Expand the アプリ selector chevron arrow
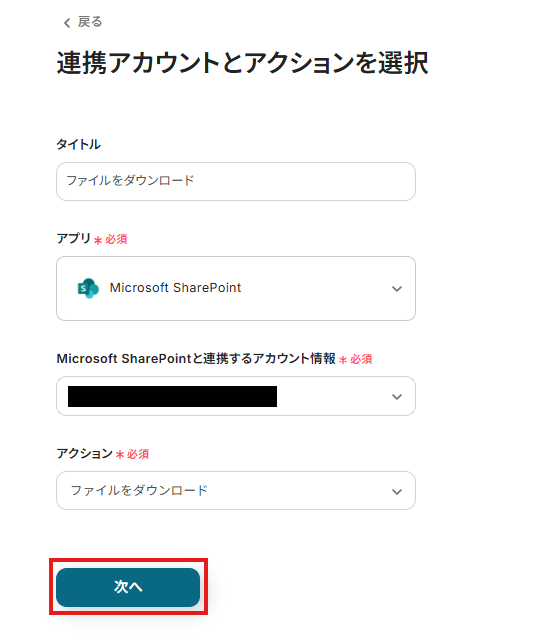The height and width of the screenshot is (636, 555). [397, 289]
